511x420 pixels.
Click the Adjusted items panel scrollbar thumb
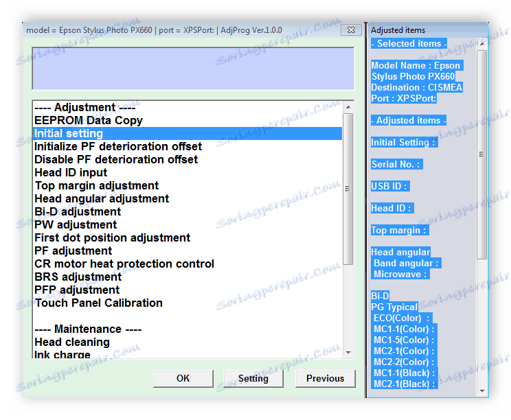point(482,154)
